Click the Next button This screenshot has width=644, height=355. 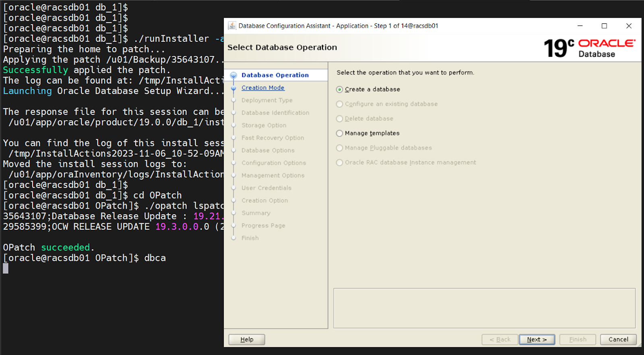(537, 339)
